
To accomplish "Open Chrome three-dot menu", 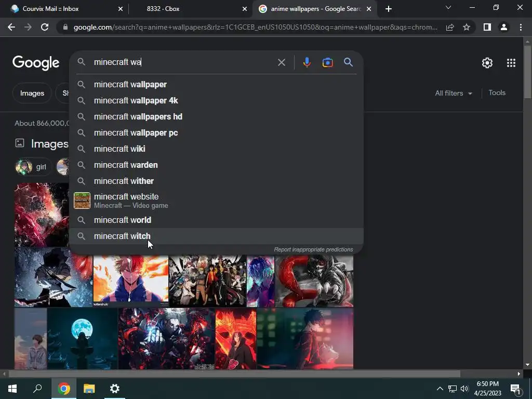I will 521,27.
